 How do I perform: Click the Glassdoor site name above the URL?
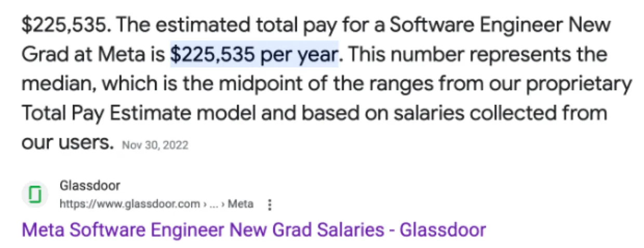(x=90, y=186)
